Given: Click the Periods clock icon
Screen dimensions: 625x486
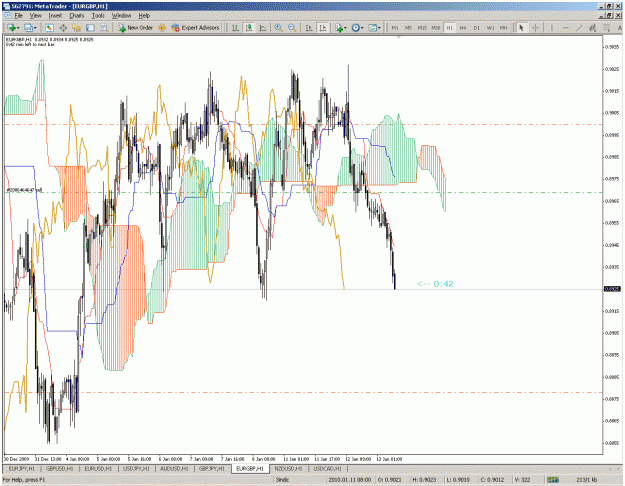Looking at the screenshot, I should point(356,28).
